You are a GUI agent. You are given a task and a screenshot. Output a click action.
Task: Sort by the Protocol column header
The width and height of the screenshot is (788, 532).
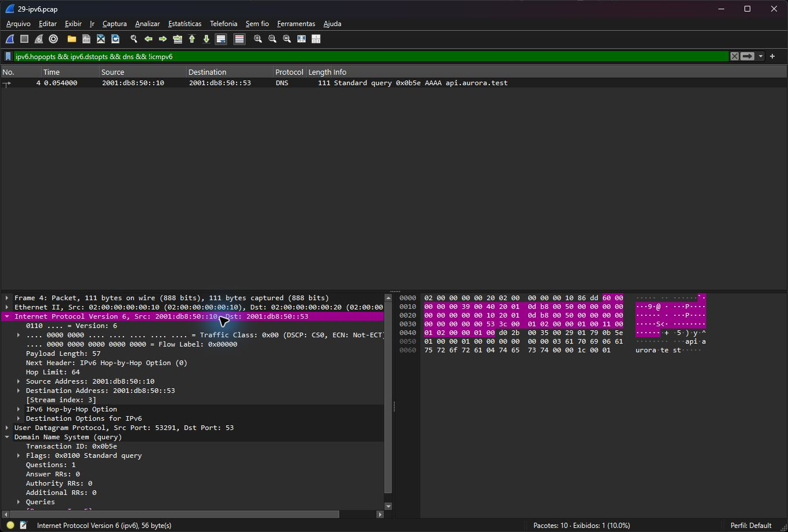[x=289, y=72]
